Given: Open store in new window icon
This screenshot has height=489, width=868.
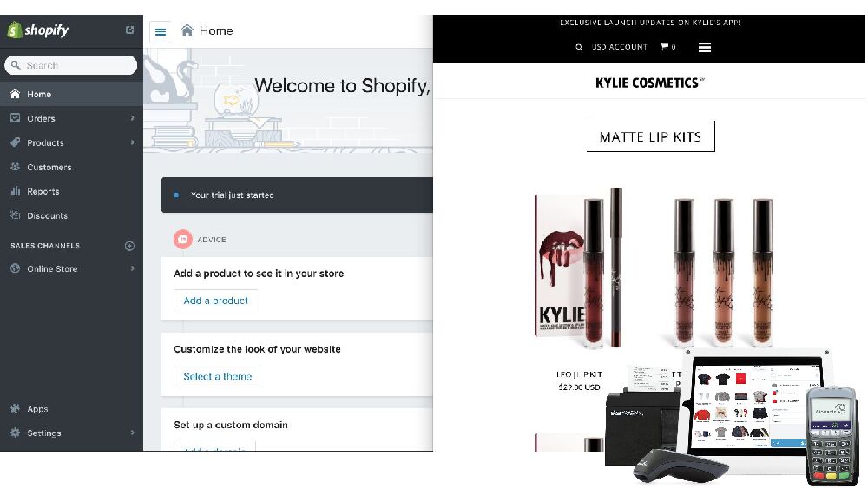Looking at the screenshot, I should [129, 30].
